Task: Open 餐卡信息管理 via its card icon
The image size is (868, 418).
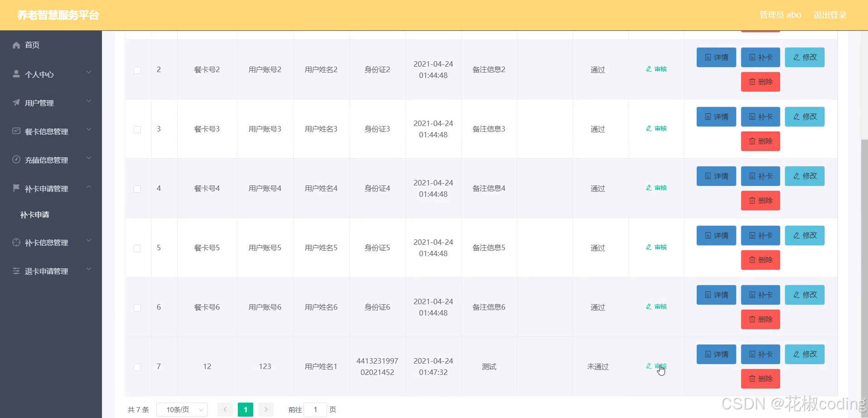Action: [x=16, y=131]
